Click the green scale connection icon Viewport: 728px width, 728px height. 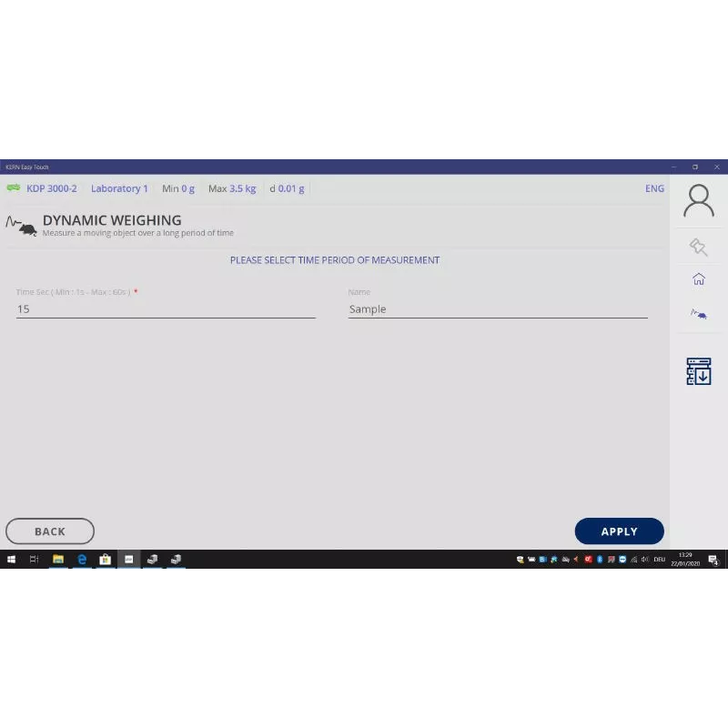coord(14,188)
